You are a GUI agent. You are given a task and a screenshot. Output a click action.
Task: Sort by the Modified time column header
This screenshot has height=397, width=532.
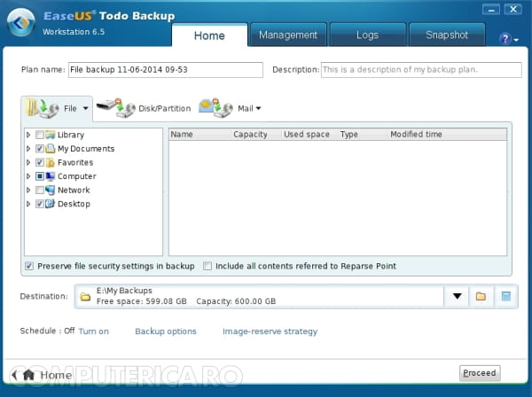point(416,135)
